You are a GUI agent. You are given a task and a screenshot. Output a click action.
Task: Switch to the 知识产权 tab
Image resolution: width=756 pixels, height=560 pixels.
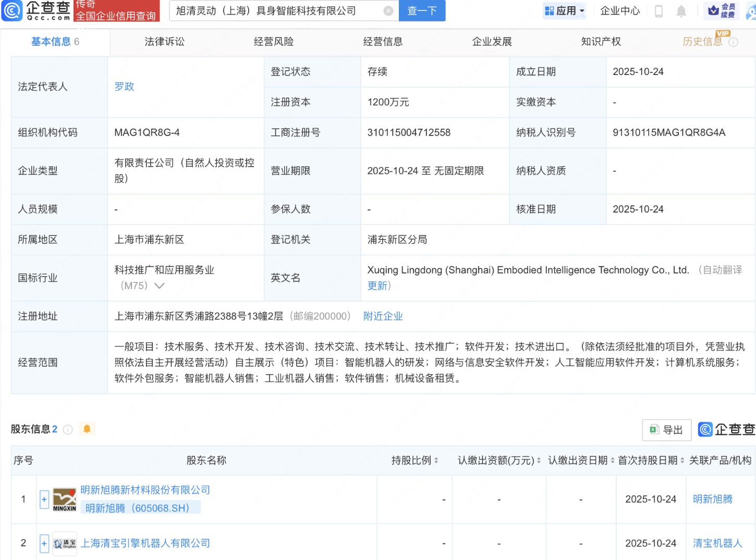coord(601,42)
